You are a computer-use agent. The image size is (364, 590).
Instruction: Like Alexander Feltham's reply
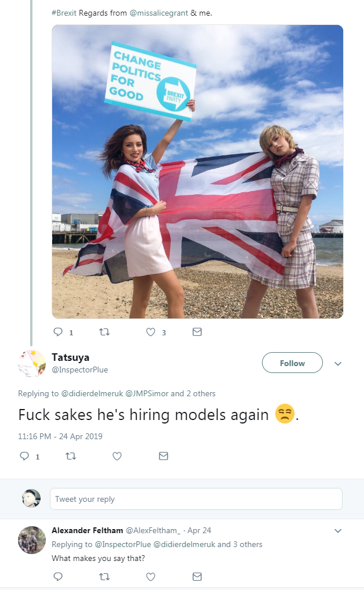151,577
